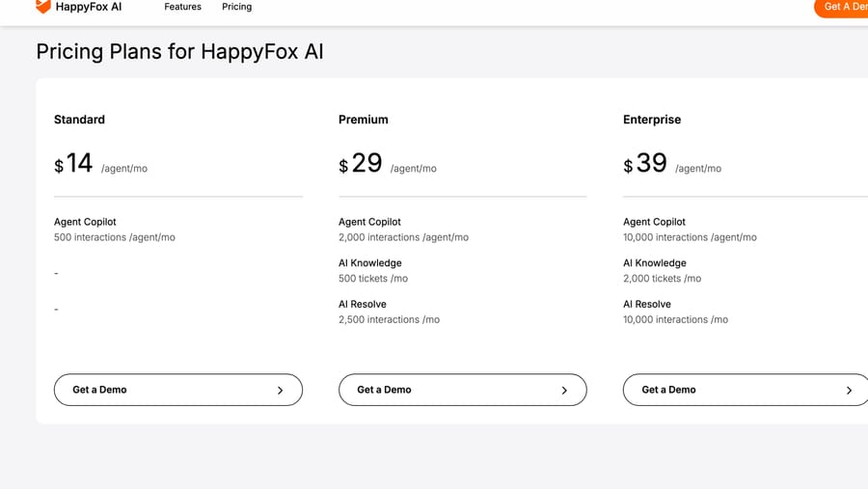This screenshot has height=489, width=868.
Task: Click /agent/mo label beside $14
Action: [x=124, y=169]
